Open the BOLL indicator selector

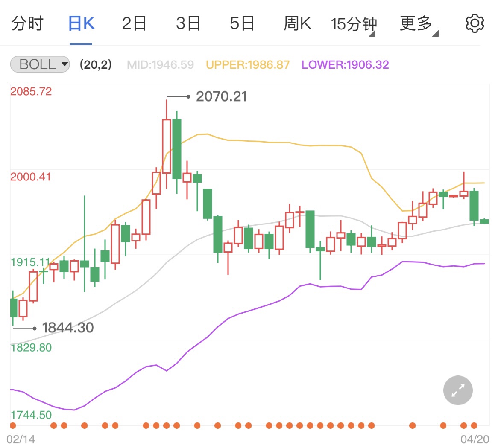pos(40,64)
